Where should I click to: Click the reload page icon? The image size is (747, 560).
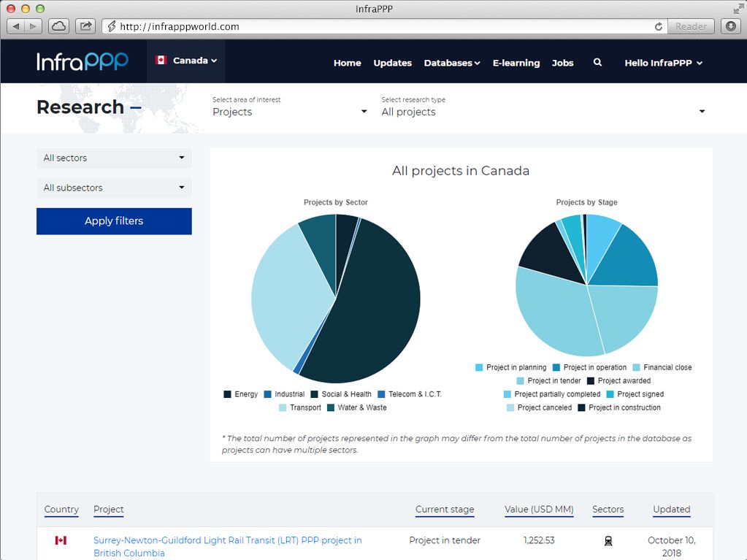[659, 26]
